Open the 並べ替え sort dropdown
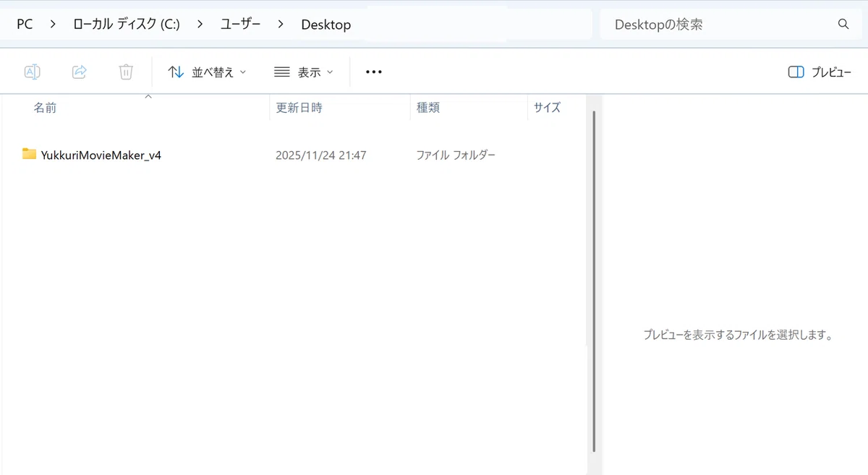The image size is (868, 475). (207, 72)
